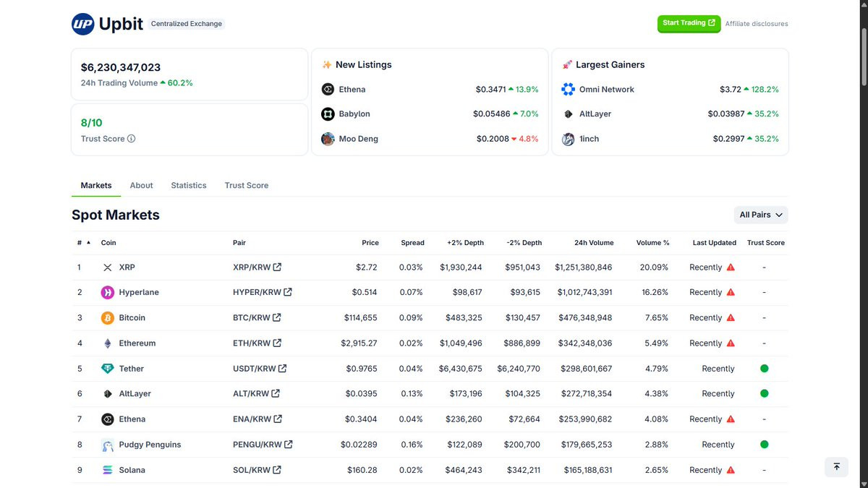Click the warning icon in Hyperlane row
Image resolution: width=868 pixels, height=488 pixels.
coord(731,293)
